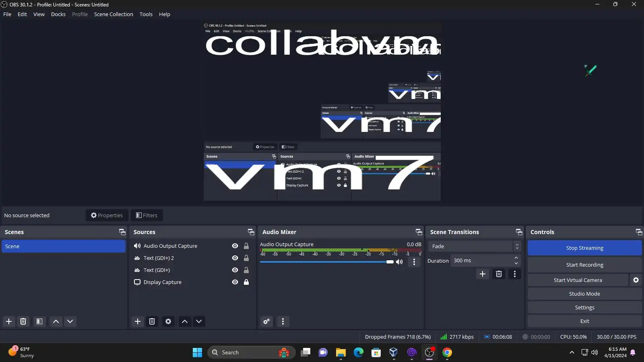This screenshot has height=362, width=644.
Task: Move scene down arrow in Scenes dock
Action: (70, 321)
